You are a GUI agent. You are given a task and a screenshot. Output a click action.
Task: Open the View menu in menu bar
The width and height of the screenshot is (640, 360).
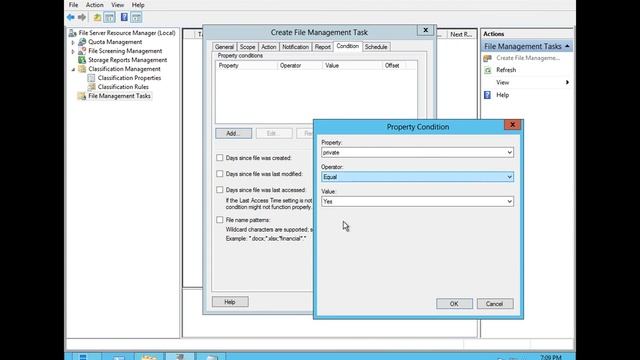pyautogui.click(x=118, y=5)
